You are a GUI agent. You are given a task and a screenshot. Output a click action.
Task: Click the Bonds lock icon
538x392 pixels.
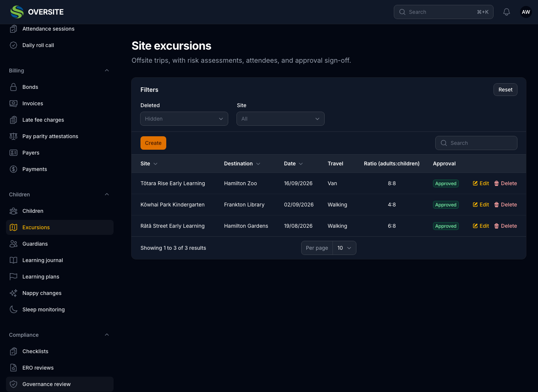click(x=13, y=87)
